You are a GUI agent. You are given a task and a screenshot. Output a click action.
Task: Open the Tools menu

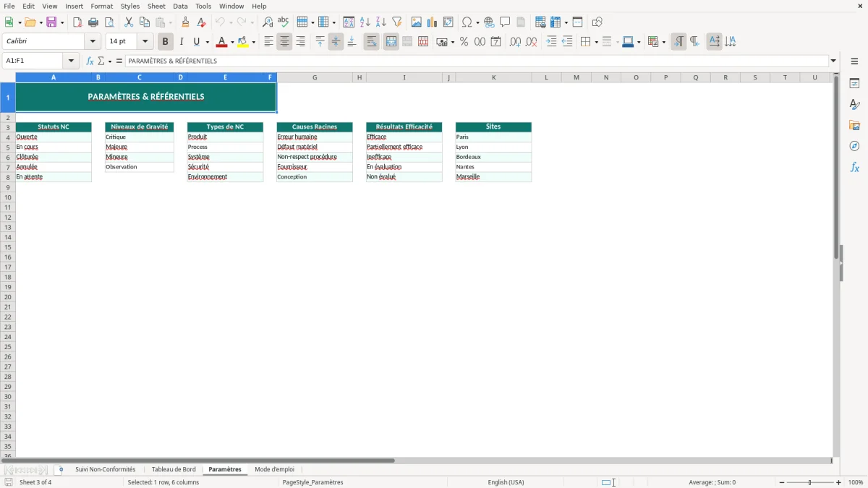203,6
